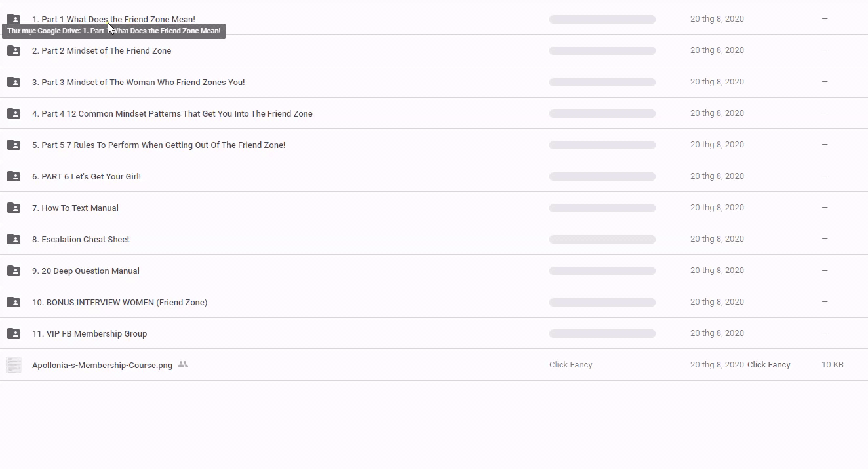Screen dimensions: 868x469
Task: Click folder icon for How To Text Manual
Action: (x=14, y=208)
